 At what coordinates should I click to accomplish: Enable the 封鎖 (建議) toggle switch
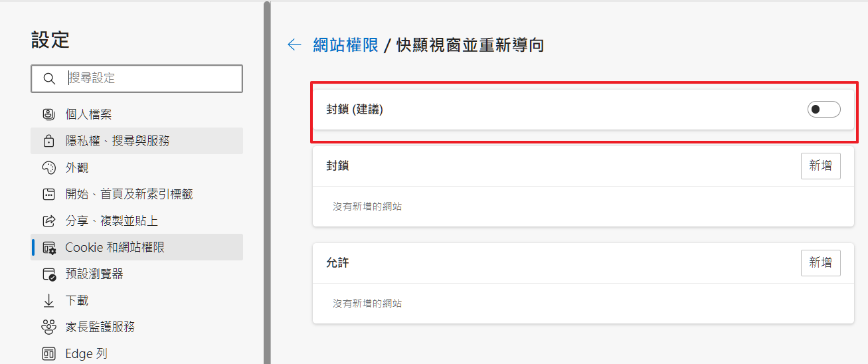pos(824,110)
